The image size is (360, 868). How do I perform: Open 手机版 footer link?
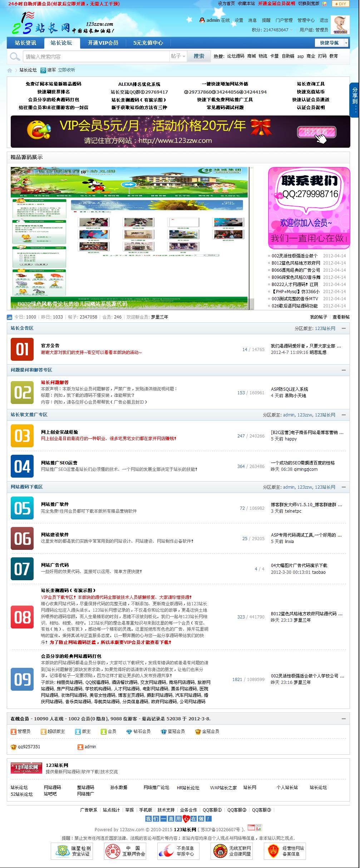pos(146,810)
